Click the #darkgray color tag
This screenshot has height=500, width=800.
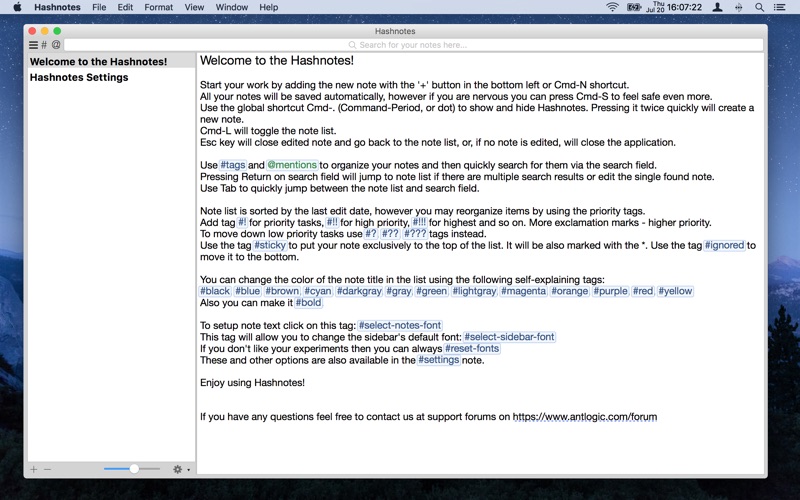(x=359, y=291)
